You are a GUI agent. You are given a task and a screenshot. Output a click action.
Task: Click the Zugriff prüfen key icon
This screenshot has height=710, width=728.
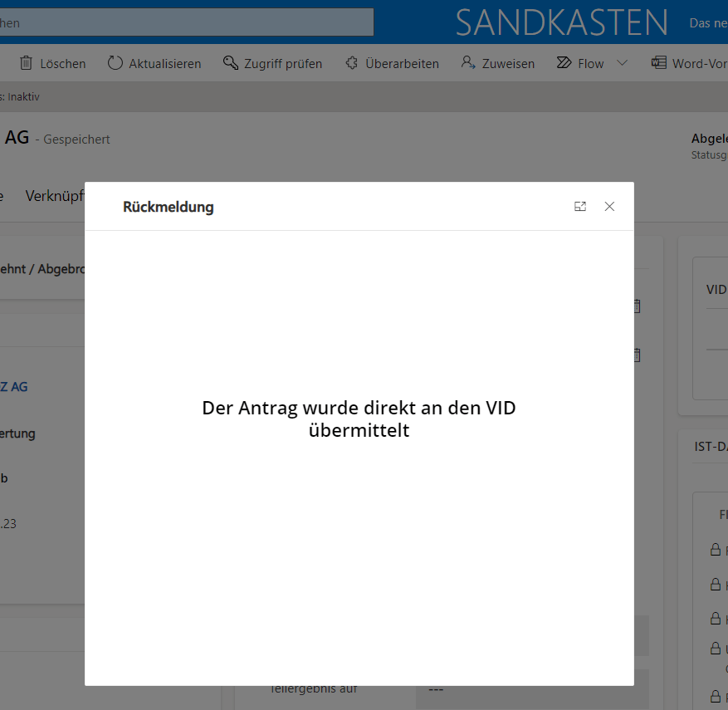click(231, 62)
